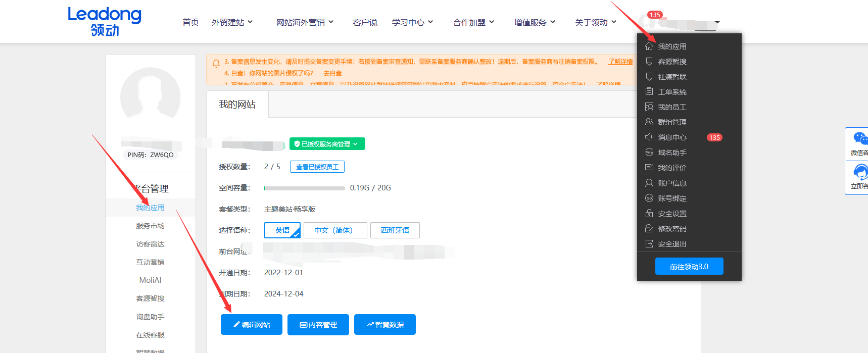Open 客户说 in top navigation
Image resolution: width=868 pixels, height=353 pixels.
(x=365, y=22)
